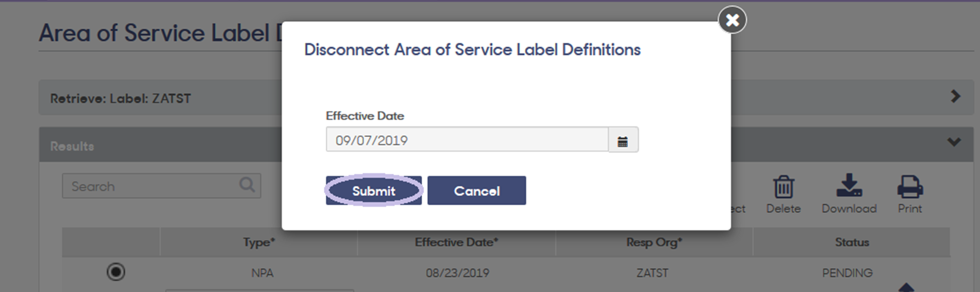
Task: Click the magnifier icon in Search box
Action: [247, 185]
